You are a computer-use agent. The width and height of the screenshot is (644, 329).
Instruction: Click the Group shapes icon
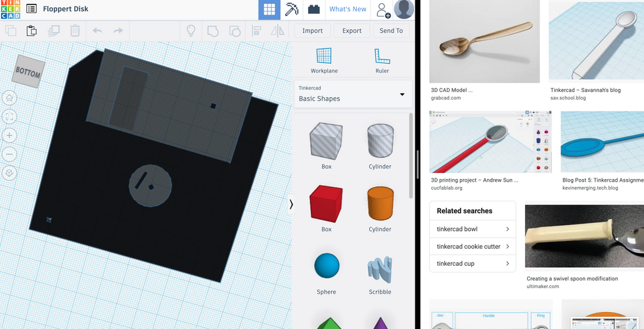[213, 31]
